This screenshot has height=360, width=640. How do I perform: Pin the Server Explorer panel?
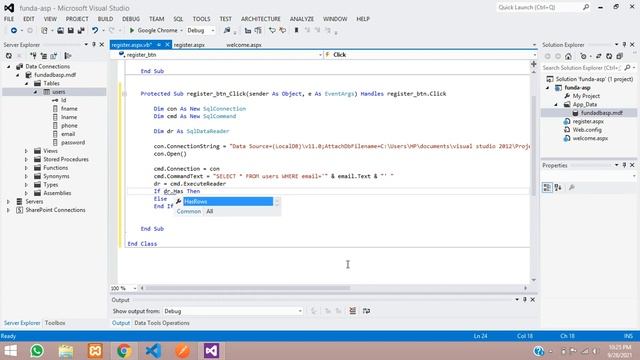pos(93,44)
